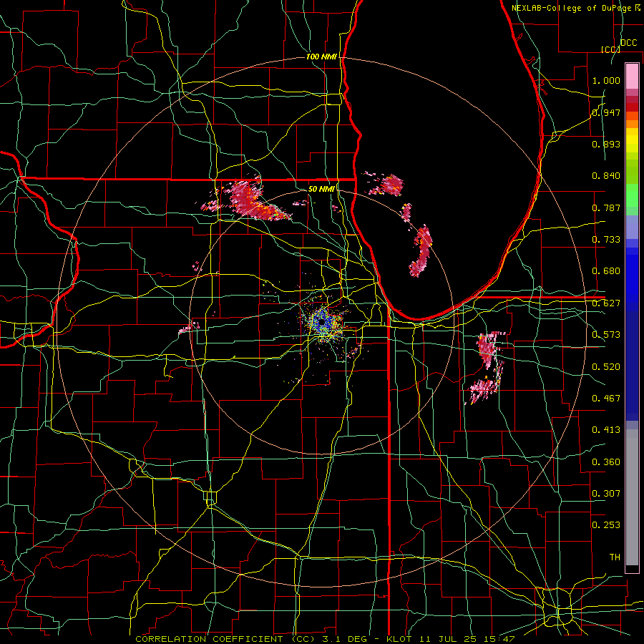
Task: Select the 1.000 value on the scale
Action: (606, 80)
